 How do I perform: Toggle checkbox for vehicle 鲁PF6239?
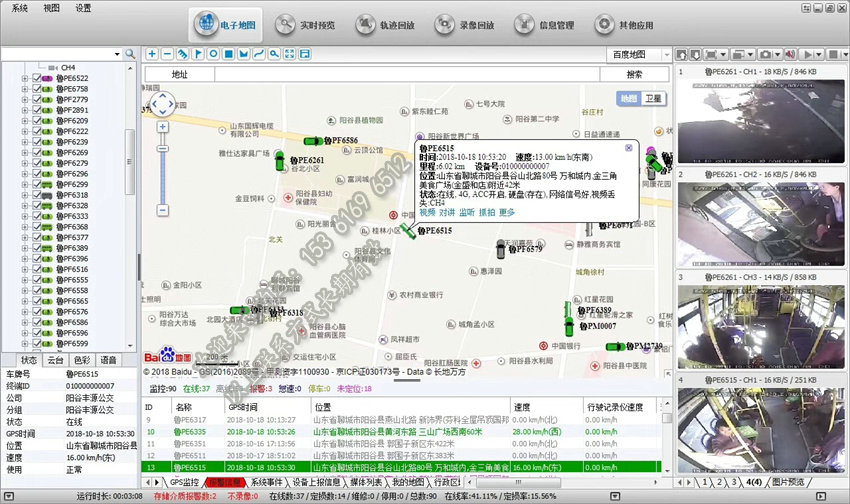36,142
